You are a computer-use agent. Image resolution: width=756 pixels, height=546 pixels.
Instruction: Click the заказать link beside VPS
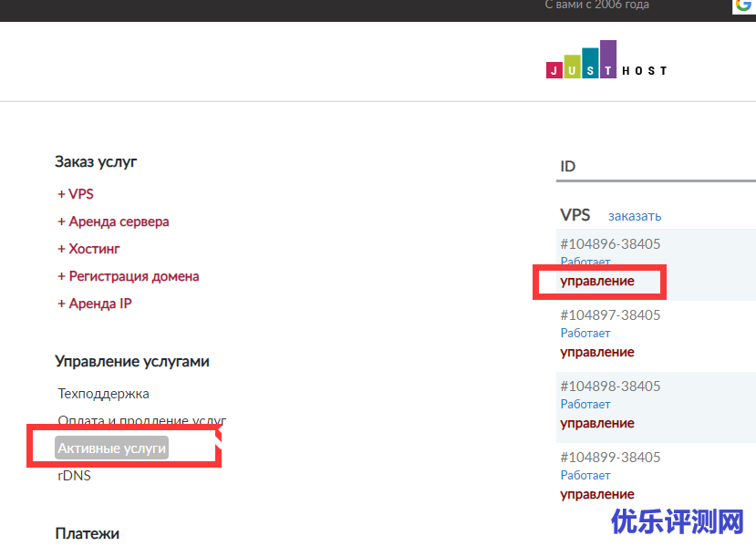635,216
